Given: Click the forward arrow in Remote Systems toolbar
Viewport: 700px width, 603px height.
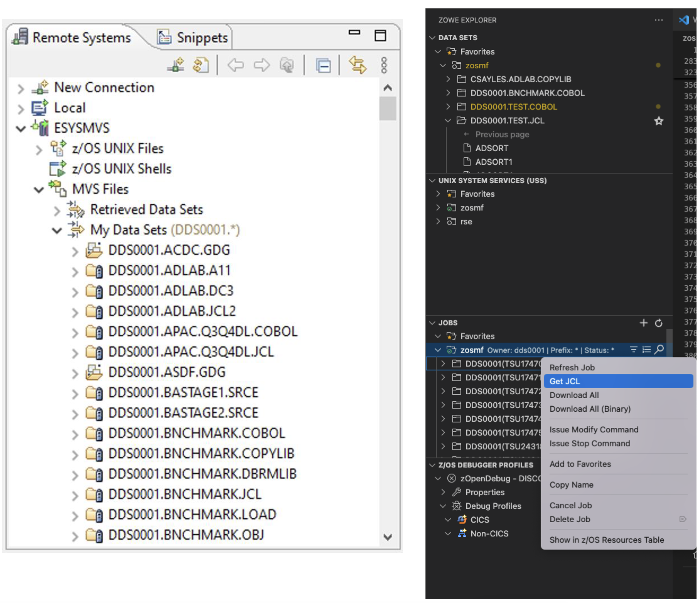Looking at the screenshot, I should tap(262, 65).
